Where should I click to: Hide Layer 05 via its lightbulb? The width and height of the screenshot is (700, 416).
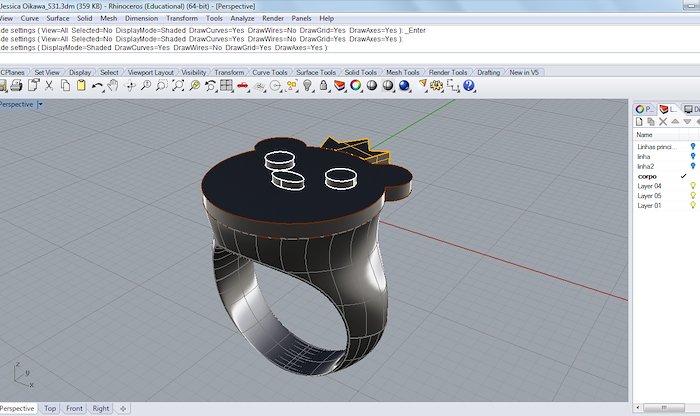pos(693,196)
